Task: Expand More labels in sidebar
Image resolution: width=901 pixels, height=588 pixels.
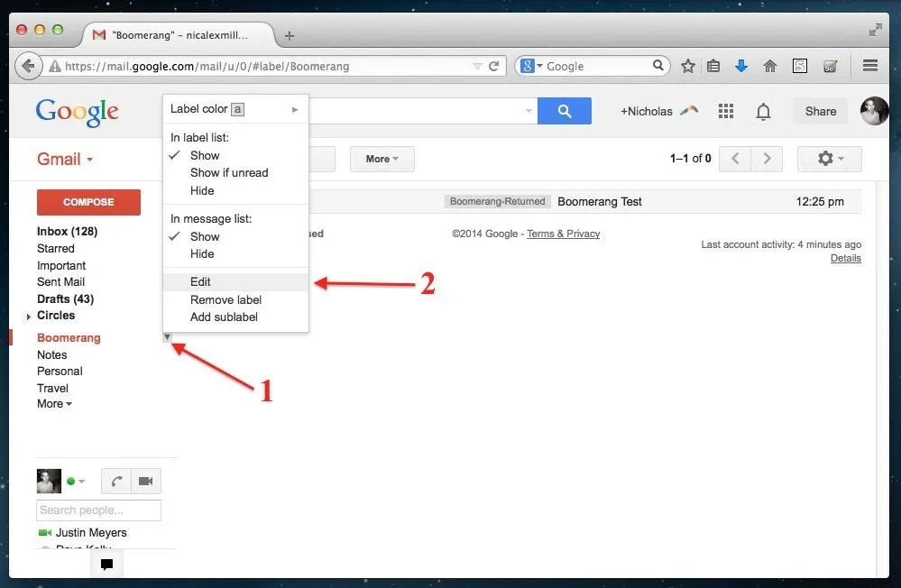Action: pos(55,403)
